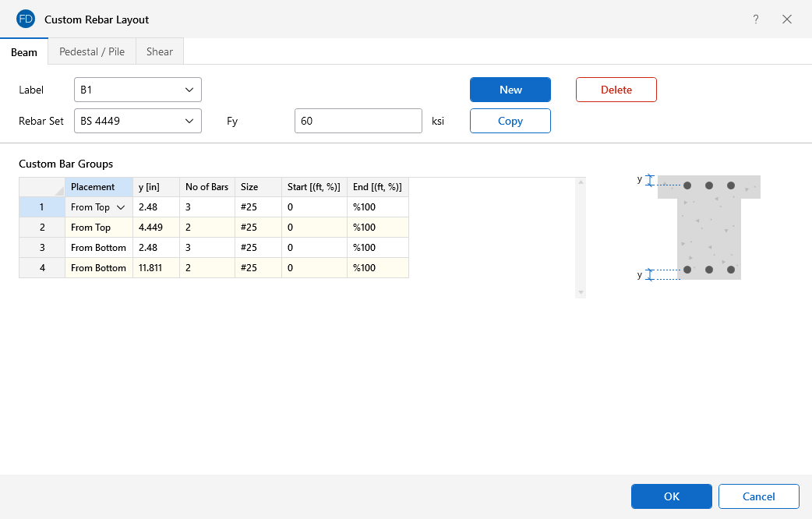Image resolution: width=812 pixels, height=519 pixels.
Task: Click the red Delete button
Action: (616, 90)
